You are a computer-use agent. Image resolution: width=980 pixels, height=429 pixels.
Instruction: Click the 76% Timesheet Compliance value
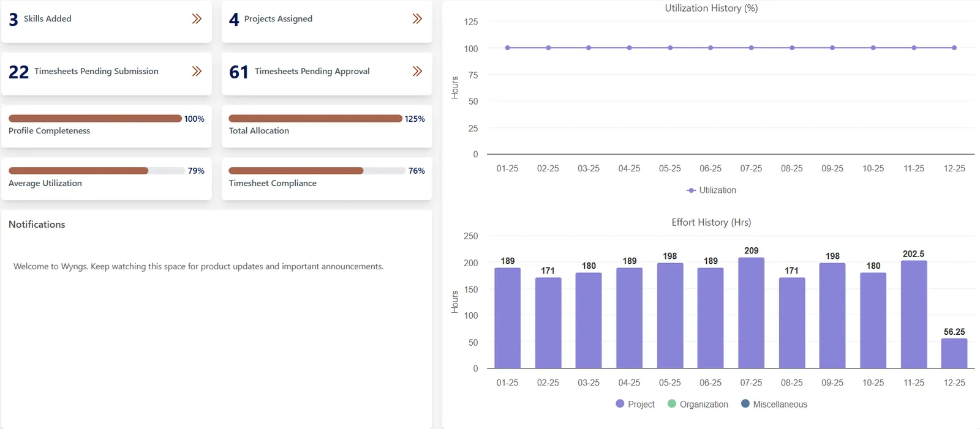click(x=417, y=171)
